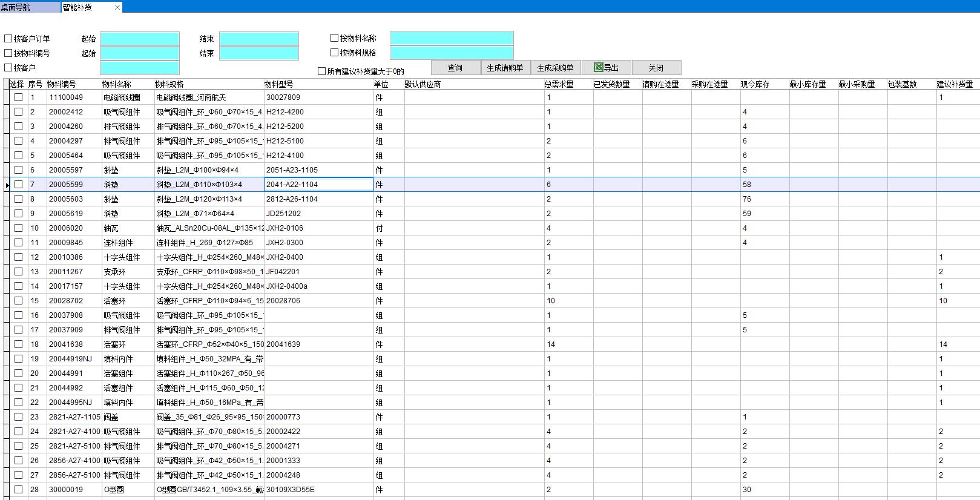Check the 按客户 filter option
This screenshot has width=980, height=500.
(x=8, y=68)
